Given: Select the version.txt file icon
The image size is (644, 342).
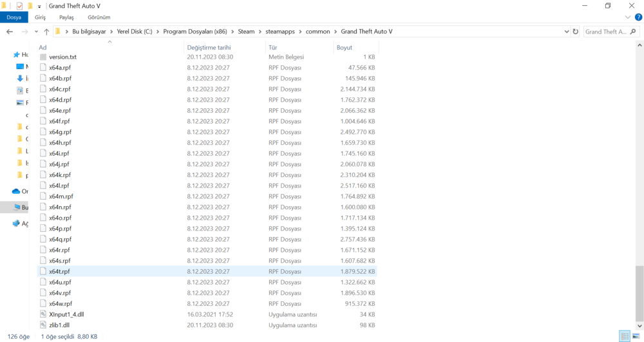Looking at the screenshot, I should coord(43,57).
